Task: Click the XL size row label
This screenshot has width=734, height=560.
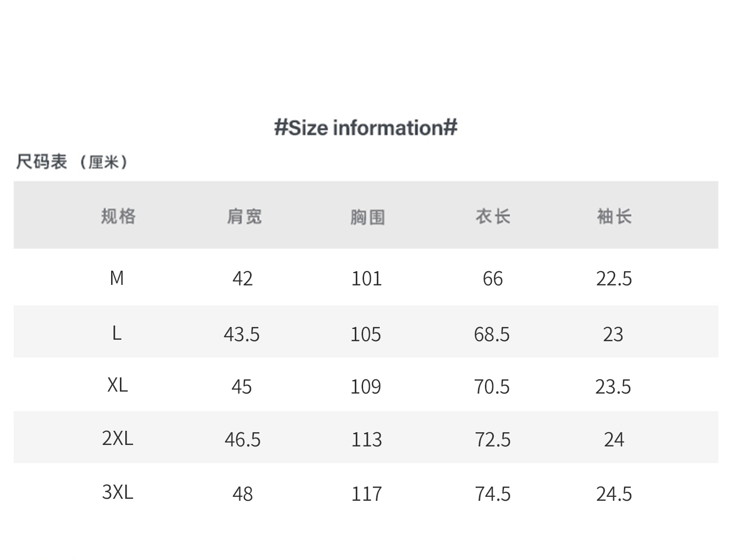Action: [x=117, y=385]
